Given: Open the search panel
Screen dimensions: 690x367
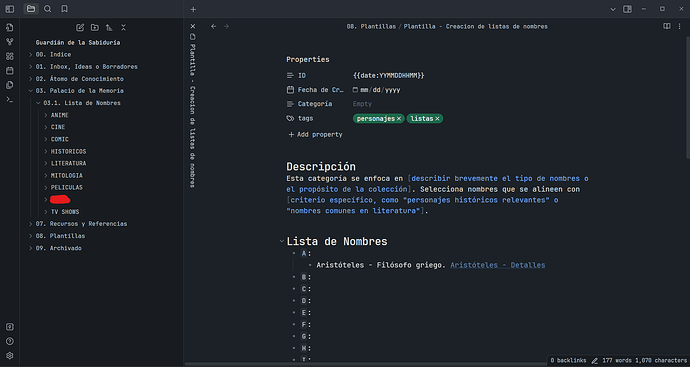Looking at the screenshot, I should (x=48, y=9).
